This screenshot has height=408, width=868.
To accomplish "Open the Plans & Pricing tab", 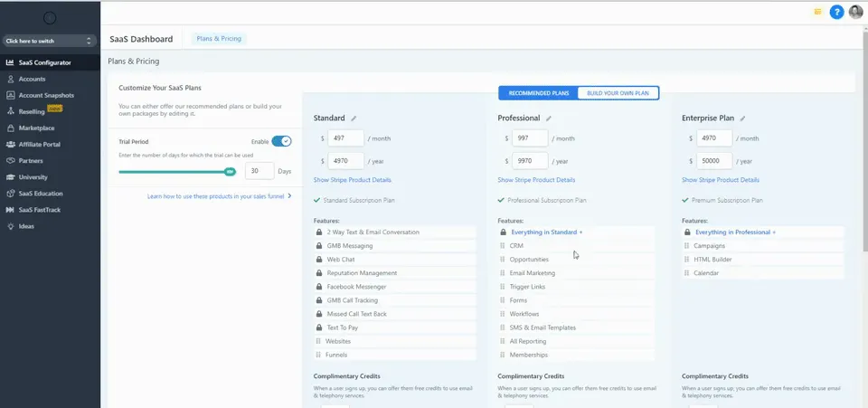I will [x=219, y=39].
